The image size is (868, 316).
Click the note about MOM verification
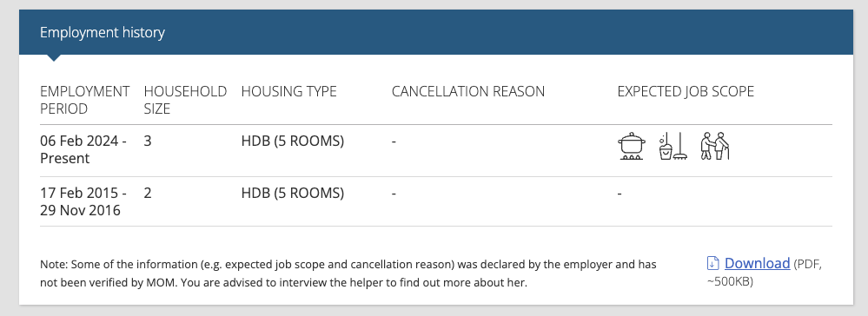(348, 273)
